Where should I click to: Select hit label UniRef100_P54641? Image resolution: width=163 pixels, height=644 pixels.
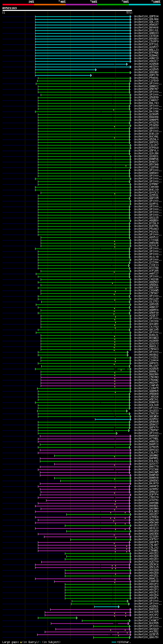(146, 78)
